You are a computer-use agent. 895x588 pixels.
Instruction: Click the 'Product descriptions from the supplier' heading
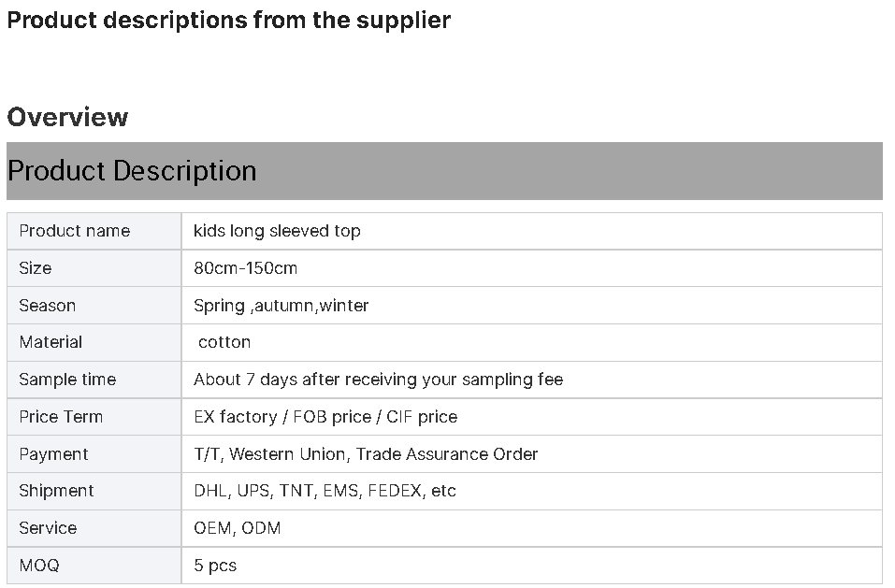click(x=228, y=20)
